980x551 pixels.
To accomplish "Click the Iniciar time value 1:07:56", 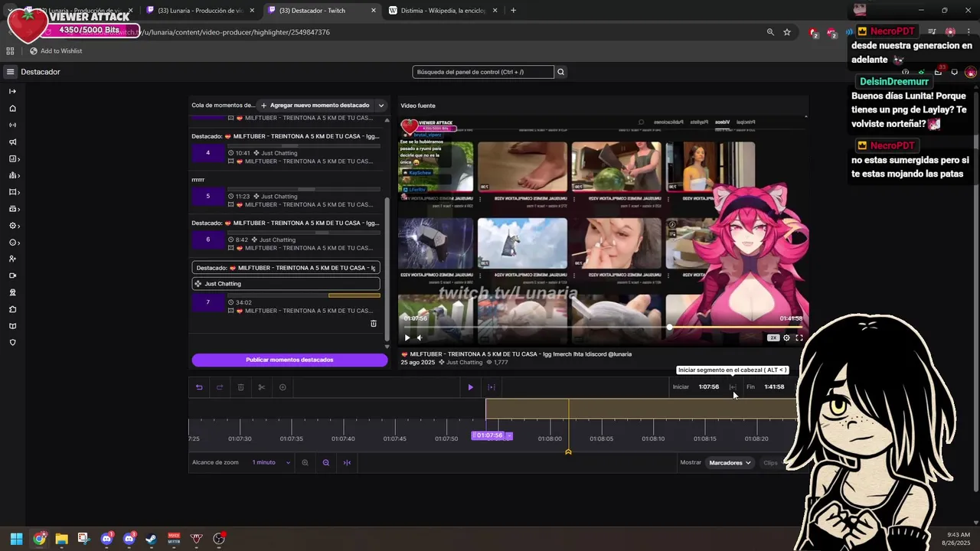I will (709, 387).
